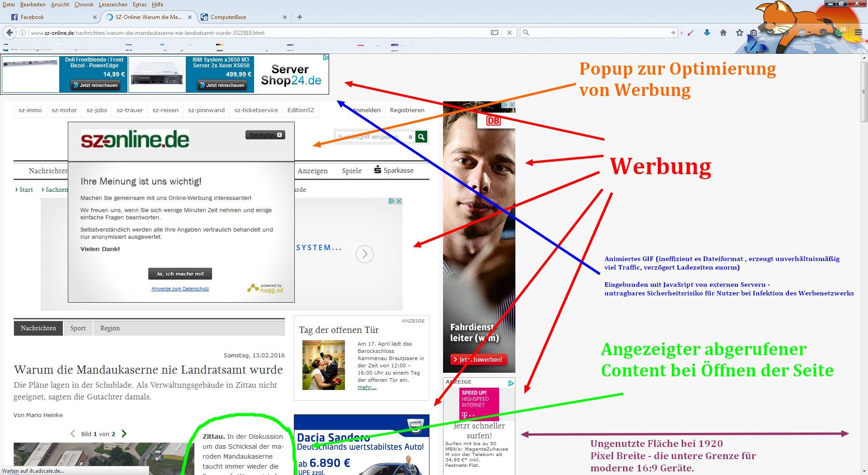868x475 pixels.
Task: Open the Datei menu
Action: [x=9, y=5]
